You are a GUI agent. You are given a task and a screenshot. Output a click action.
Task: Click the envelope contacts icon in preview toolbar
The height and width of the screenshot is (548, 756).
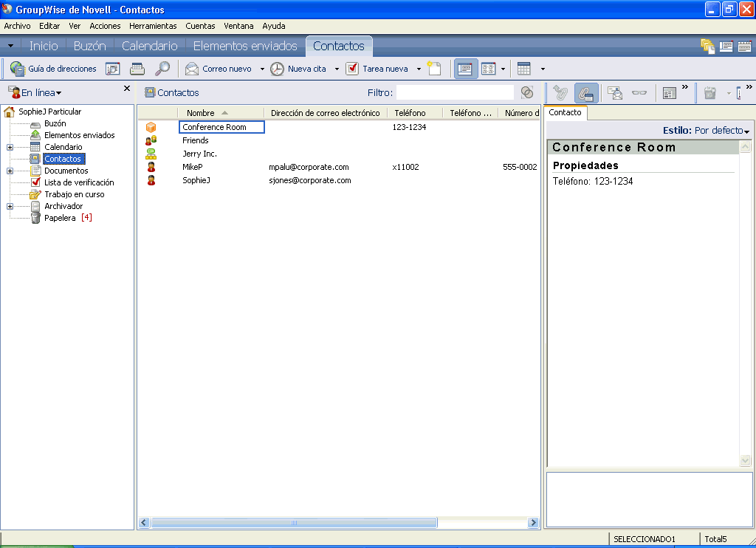coord(615,92)
